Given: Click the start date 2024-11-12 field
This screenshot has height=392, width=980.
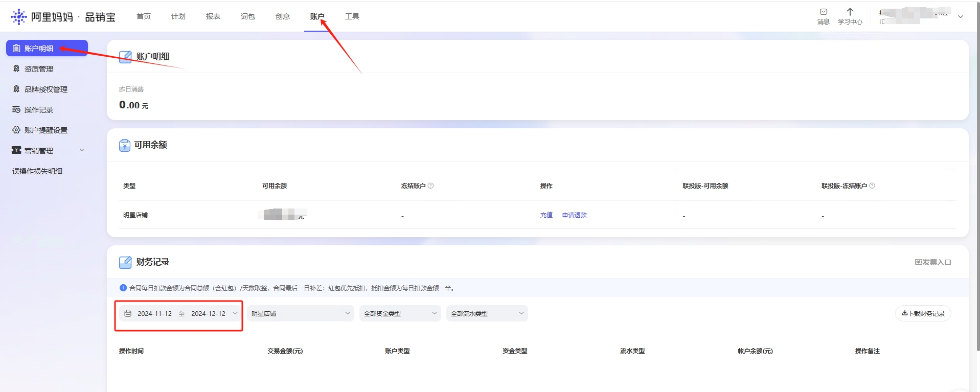Looking at the screenshot, I should click(154, 313).
